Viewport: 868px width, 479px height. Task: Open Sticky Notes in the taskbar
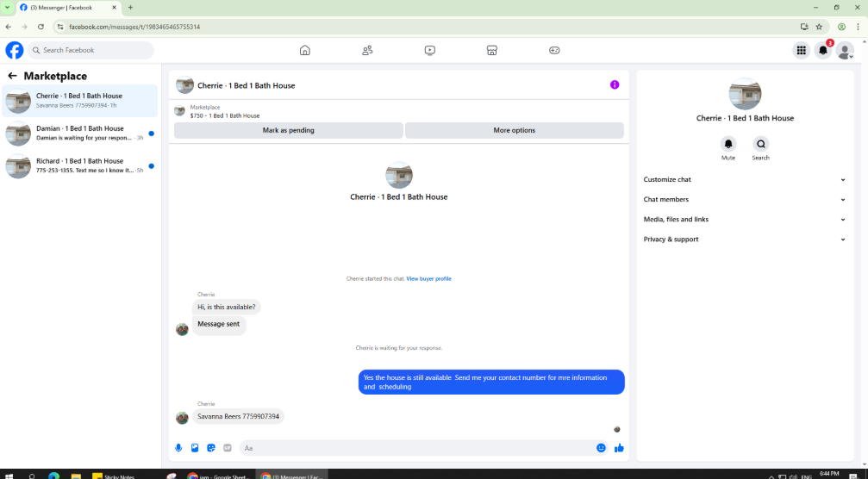point(113,476)
